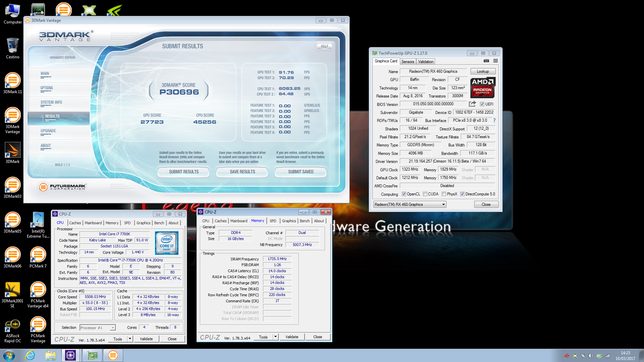The image size is (644, 362).
Task: Click the volume icon in system tray
Action: tap(591, 356)
